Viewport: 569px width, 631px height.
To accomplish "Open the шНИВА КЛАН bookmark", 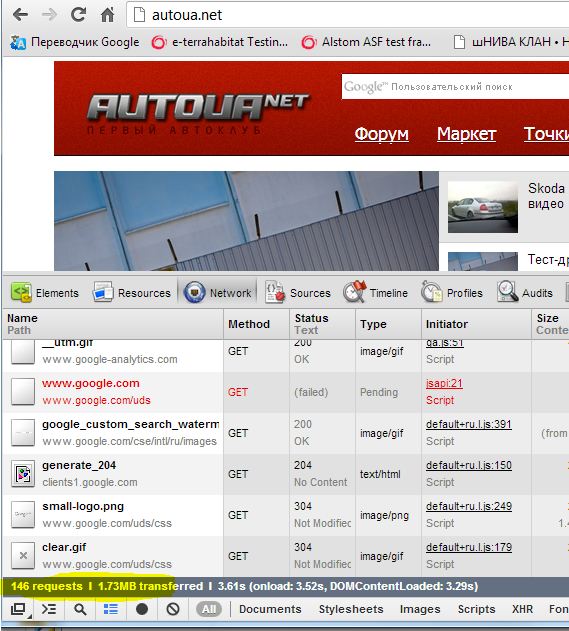I will coord(510,42).
